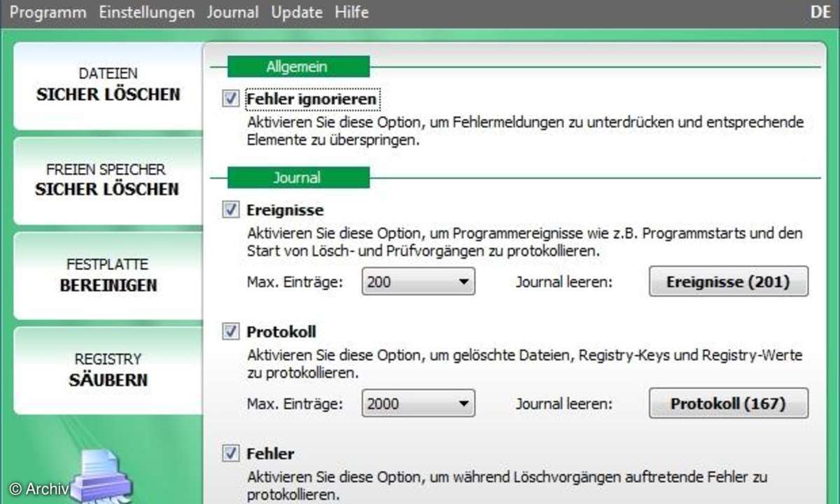Toggle Fehler ignorieren checkbox

point(231,99)
